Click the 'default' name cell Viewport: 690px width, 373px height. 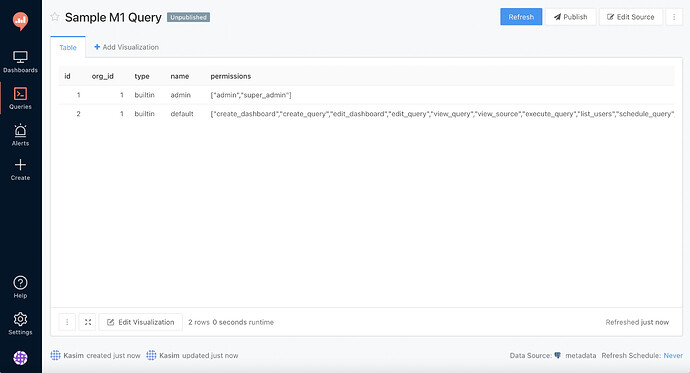(x=182, y=113)
